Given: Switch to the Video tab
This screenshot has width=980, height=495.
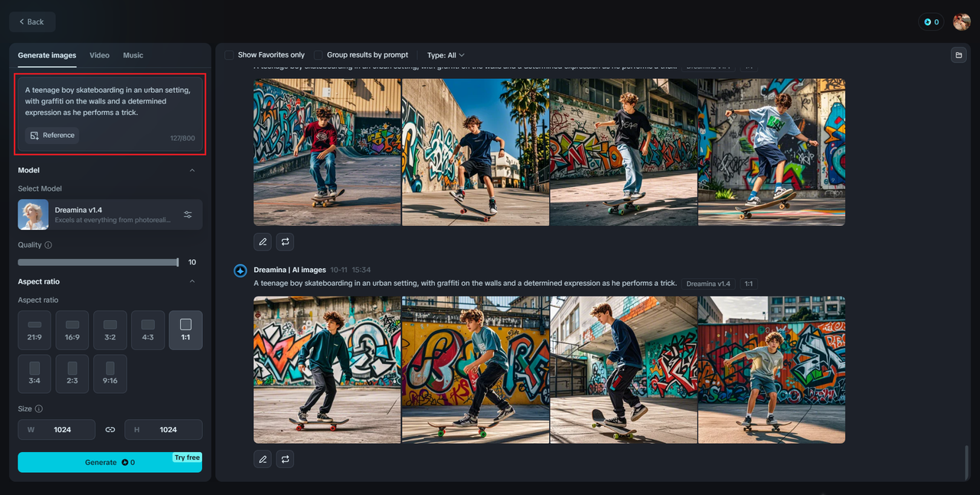Looking at the screenshot, I should (100, 55).
